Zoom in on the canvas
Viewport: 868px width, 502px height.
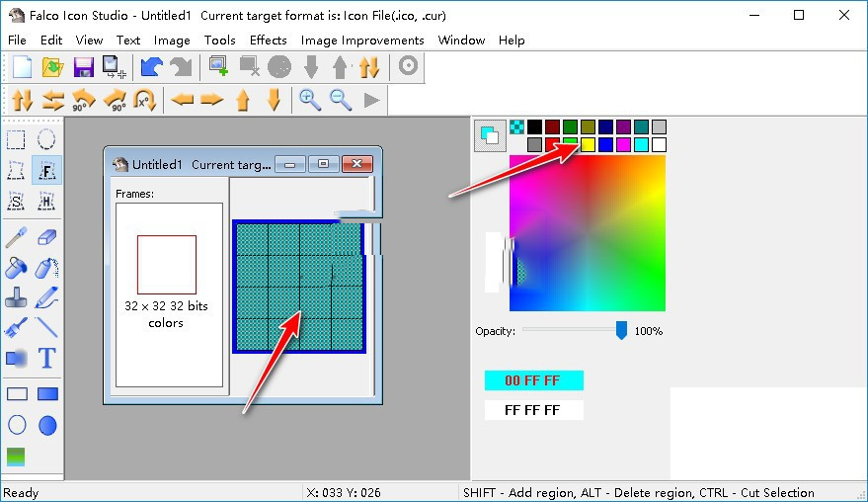tap(310, 100)
